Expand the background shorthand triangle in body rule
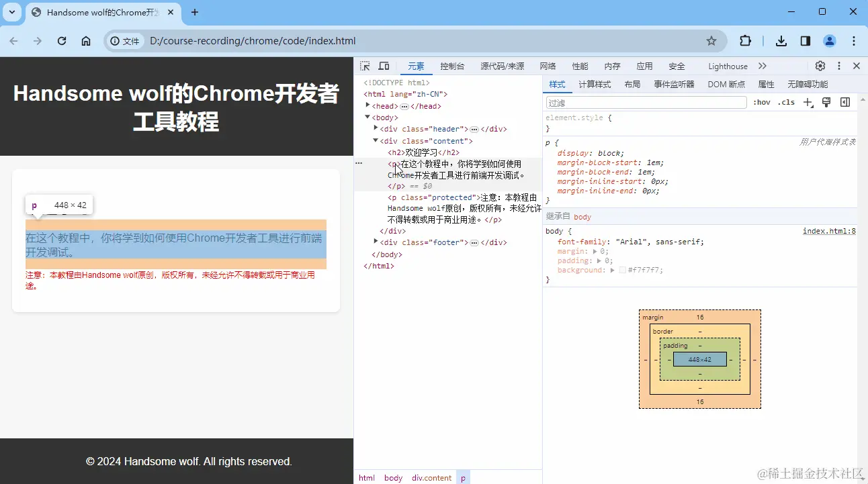Screen dimensions: 868x484 (613, 270)
